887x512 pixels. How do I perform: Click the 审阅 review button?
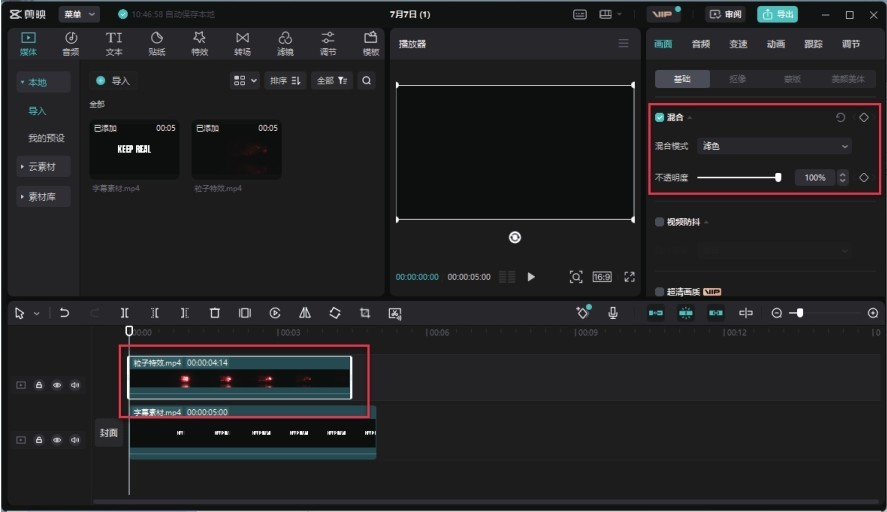tap(726, 14)
